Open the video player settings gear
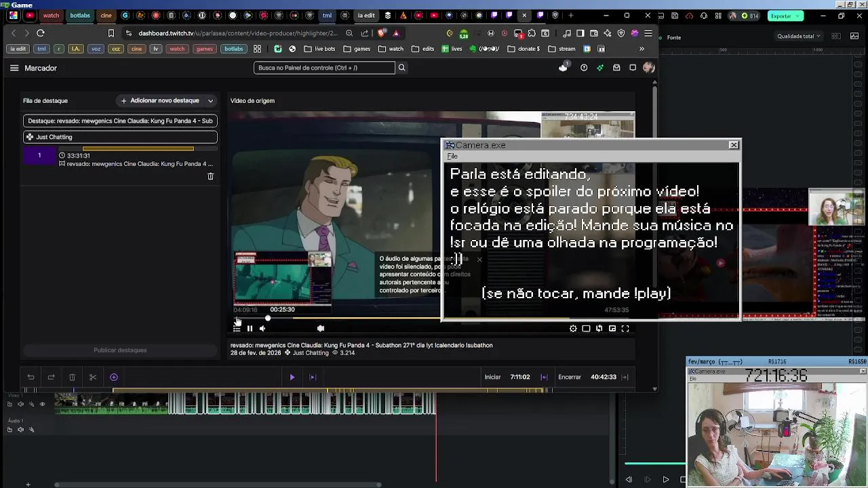Image resolution: width=868 pixels, height=488 pixels. click(573, 329)
